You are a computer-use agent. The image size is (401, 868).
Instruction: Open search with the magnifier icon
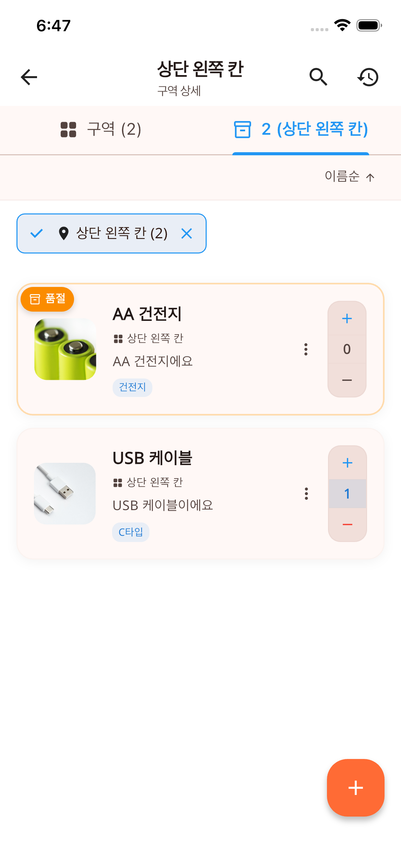[x=318, y=77]
